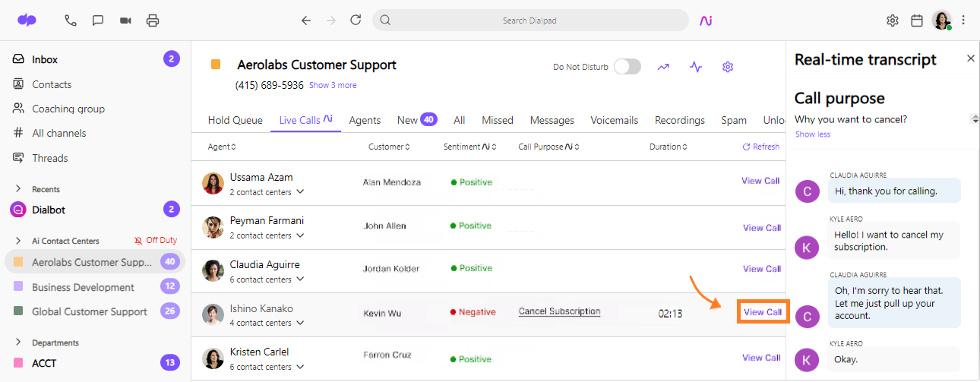The height and width of the screenshot is (382, 980).
Task: Open the activity pulse icon
Action: [696, 67]
